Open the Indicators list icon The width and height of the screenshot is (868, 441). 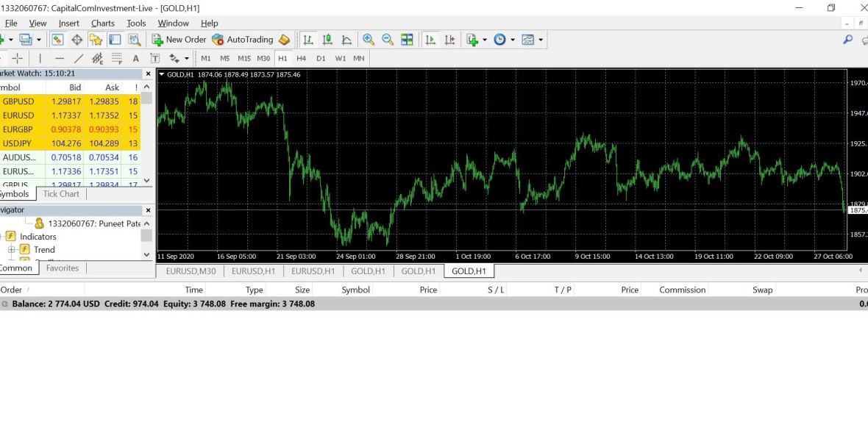click(x=472, y=39)
